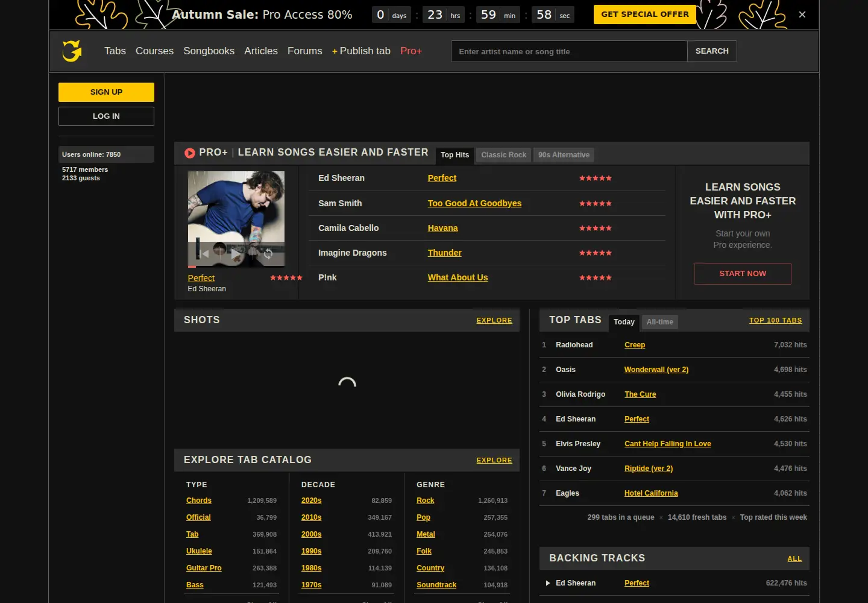This screenshot has height=603, width=868.
Task: Click Publish tab in navigation
Action: click(x=361, y=51)
